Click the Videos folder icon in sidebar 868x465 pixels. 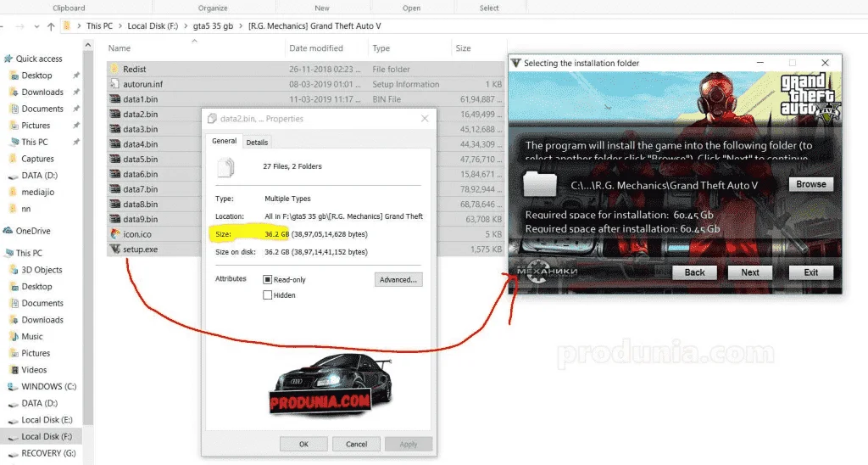click(x=14, y=369)
